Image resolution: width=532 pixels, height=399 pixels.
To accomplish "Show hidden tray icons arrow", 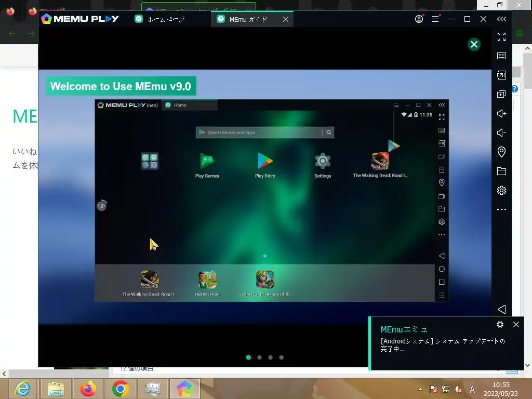I will pos(421,389).
